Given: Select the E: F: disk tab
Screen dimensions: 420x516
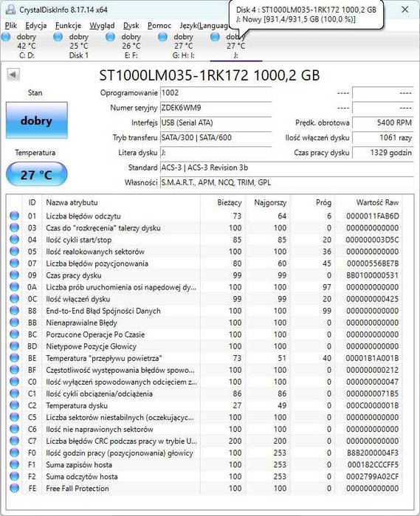Looking at the screenshot, I should tap(131, 46).
